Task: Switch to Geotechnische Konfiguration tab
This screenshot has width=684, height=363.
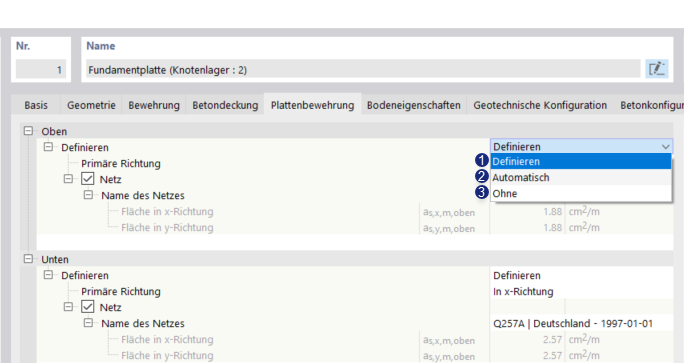Action: [540, 105]
